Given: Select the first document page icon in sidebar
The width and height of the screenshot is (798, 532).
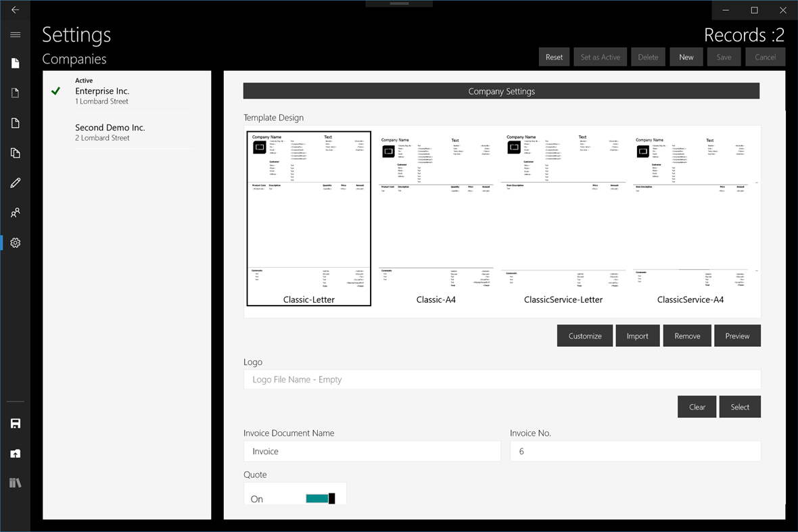Looking at the screenshot, I should coord(15,63).
